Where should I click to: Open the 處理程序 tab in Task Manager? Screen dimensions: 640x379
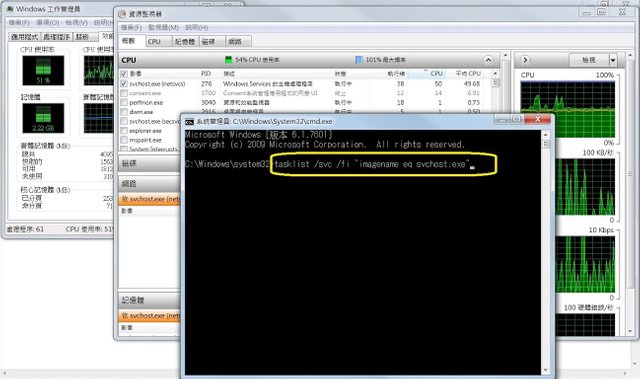coord(57,37)
